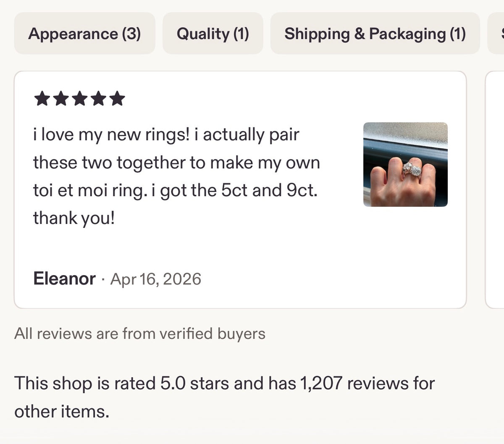Click "All reviews are from verified buyers"
Viewport: 504px width, 444px height.
pos(140,334)
